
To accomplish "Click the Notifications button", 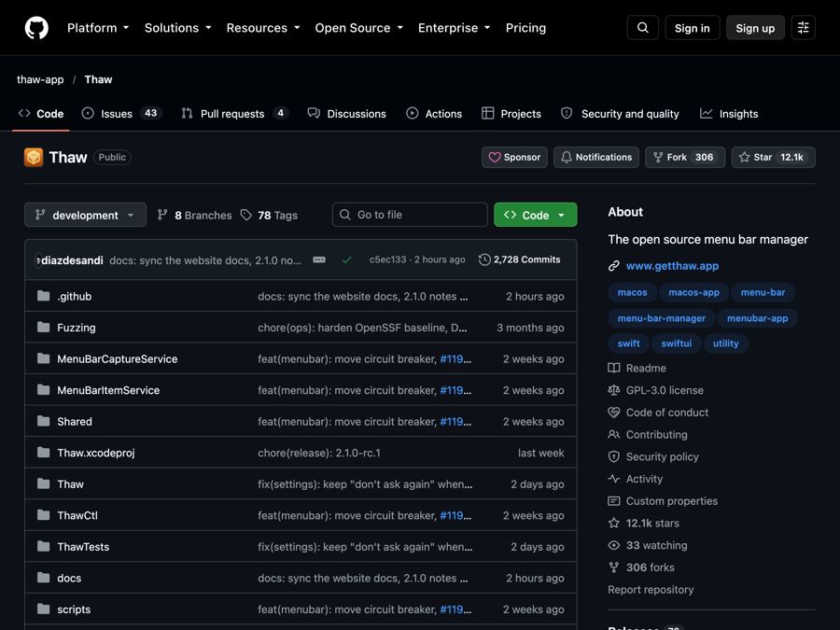I will click(596, 158).
